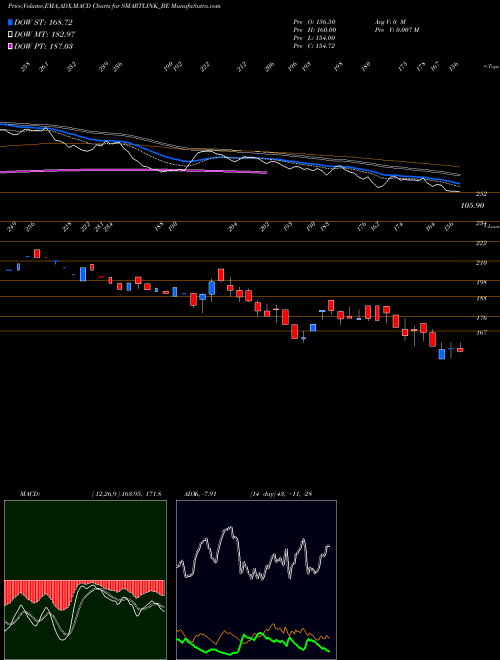The height and width of the screenshot is (660, 500).
Task: Click the last red candle on the chart
Action: point(460,349)
